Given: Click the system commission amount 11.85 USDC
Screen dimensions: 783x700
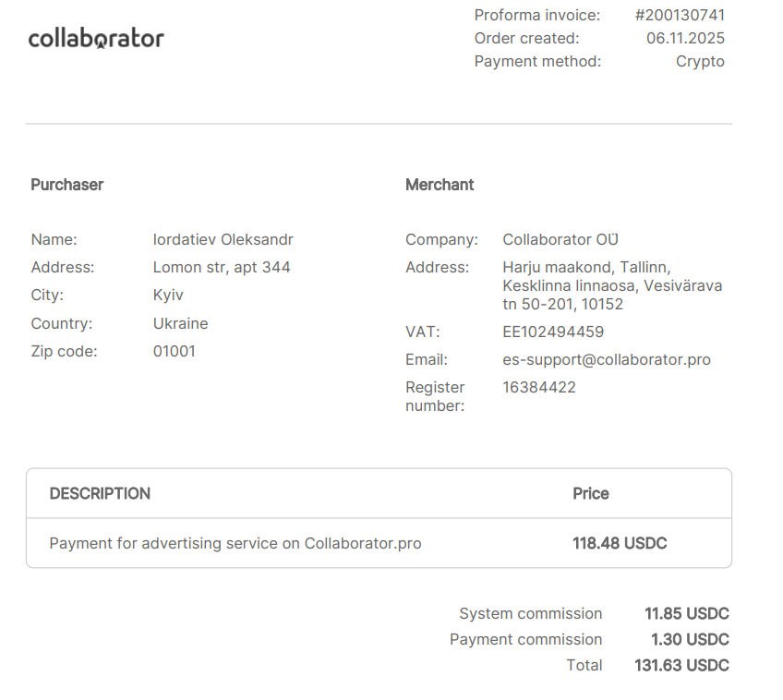Looking at the screenshot, I should point(686,614).
